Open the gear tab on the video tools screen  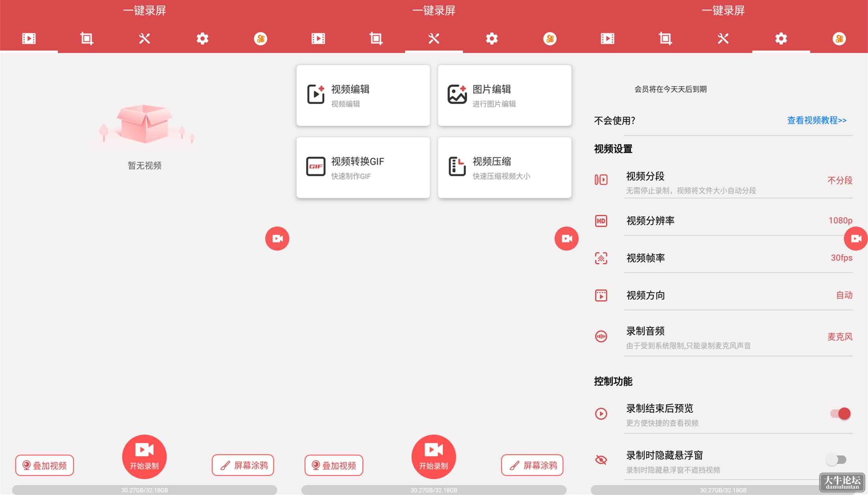pos(492,39)
